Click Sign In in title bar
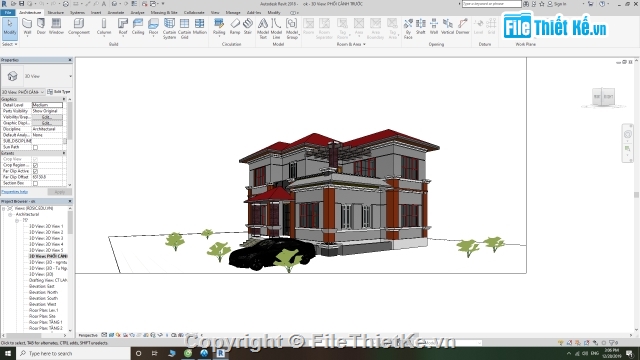The width and height of the screenshot is (640, 360). pyautogui.click(x=557, y=4)
